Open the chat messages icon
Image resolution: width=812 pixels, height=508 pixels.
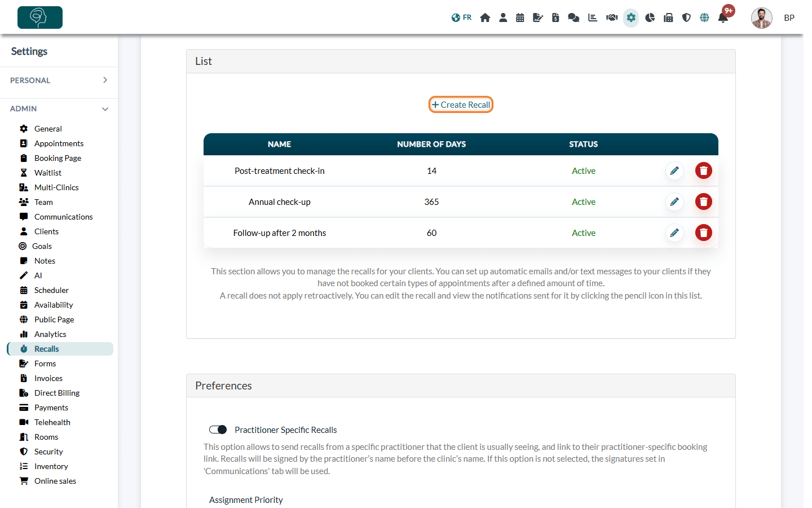573,17
